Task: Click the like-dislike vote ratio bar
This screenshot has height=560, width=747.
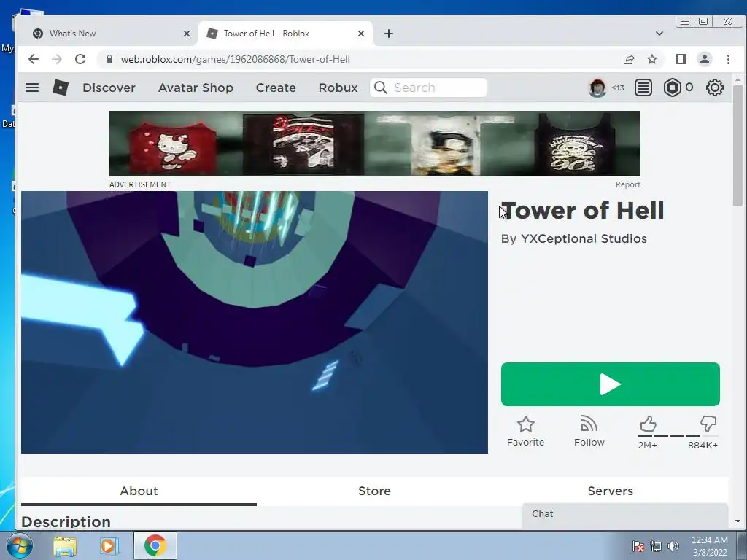Action: tap(678, 436)
